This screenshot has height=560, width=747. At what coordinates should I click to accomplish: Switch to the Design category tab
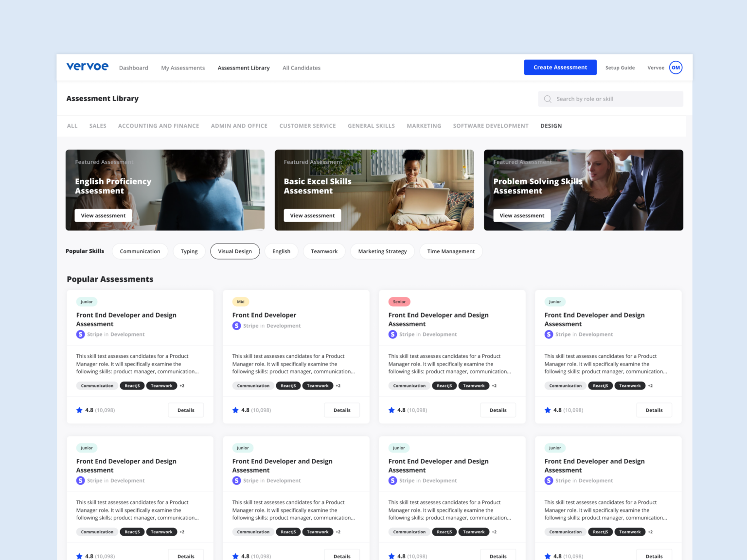[551, 126]
